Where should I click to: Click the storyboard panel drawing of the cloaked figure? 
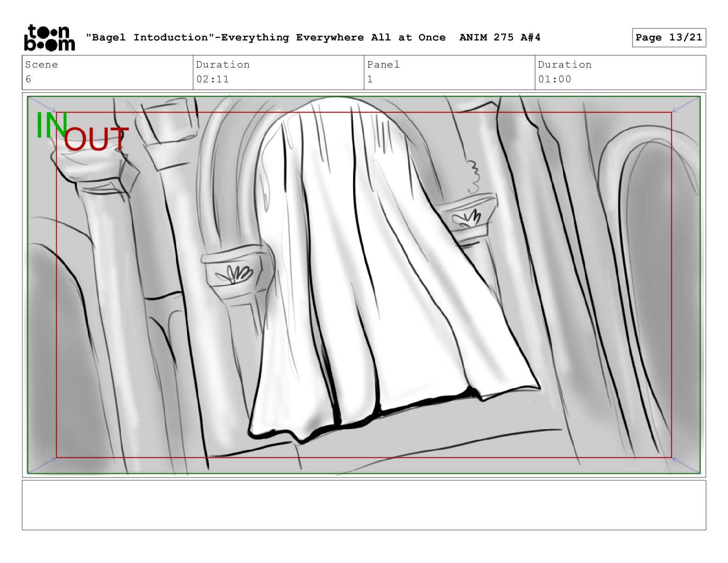tap(364, 285)
